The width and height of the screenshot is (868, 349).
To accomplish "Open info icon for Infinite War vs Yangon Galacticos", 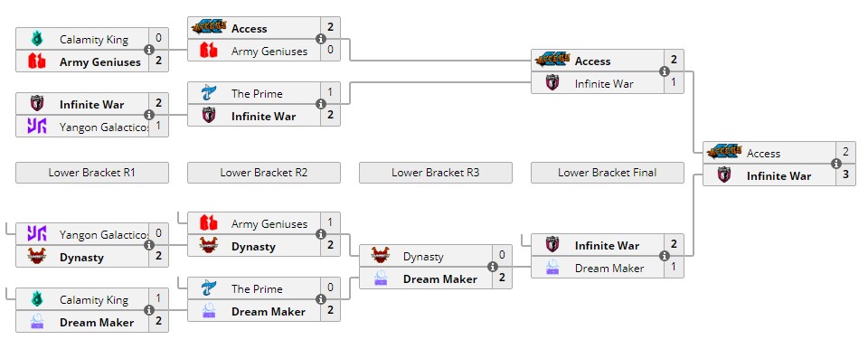I will pyautogui.click(x=149, y=115).
